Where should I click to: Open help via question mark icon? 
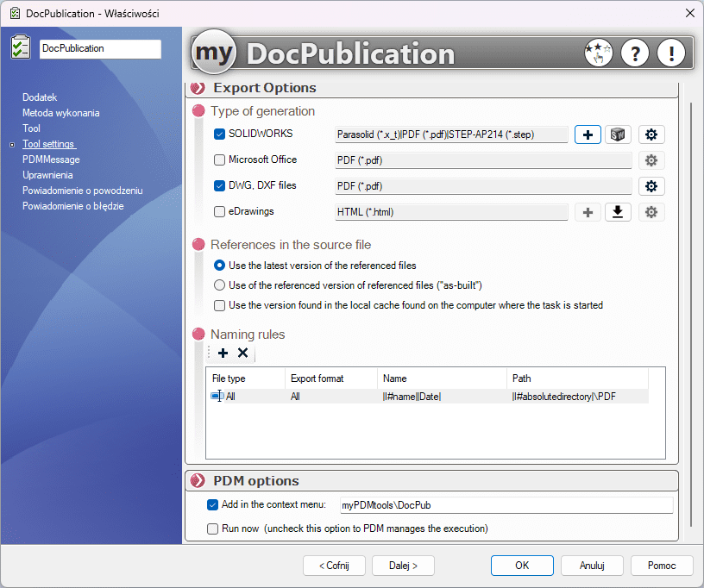(x=635, y=53)
